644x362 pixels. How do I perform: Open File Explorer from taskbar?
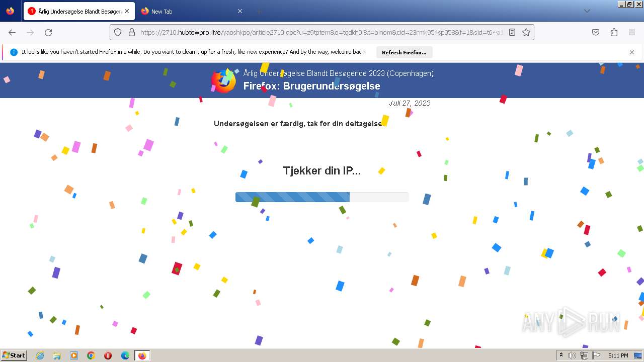pyautogui.click(x=57, y=355)
